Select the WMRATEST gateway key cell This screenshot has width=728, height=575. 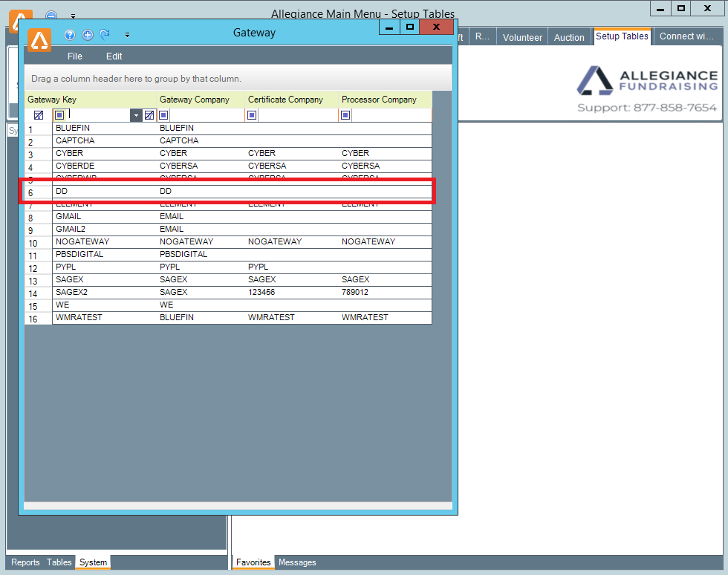(x=105, y=317)
